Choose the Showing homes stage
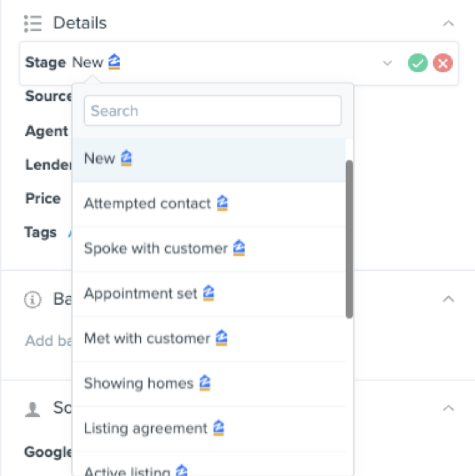Image resolution: width=475 pixels, height=476 pixels. pos(139,383)
